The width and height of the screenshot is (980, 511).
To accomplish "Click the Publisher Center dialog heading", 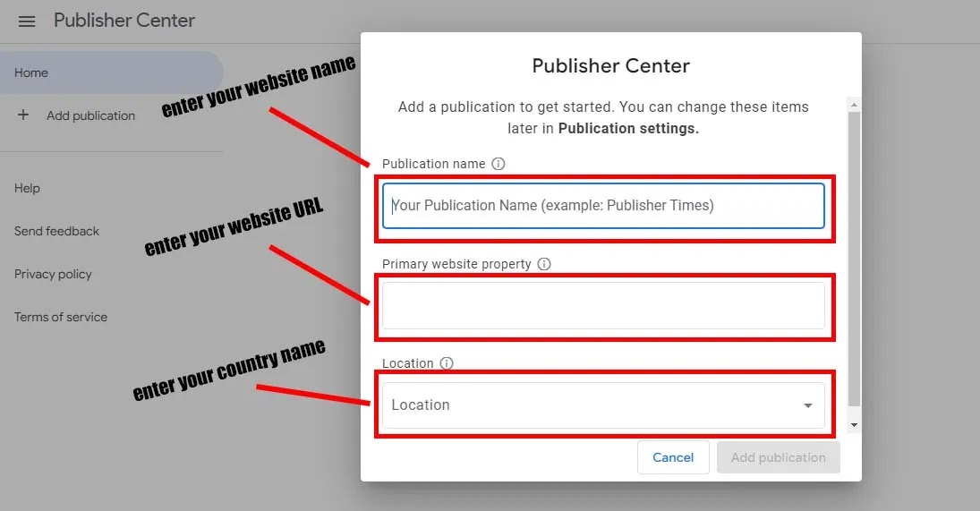I will 610,65.
